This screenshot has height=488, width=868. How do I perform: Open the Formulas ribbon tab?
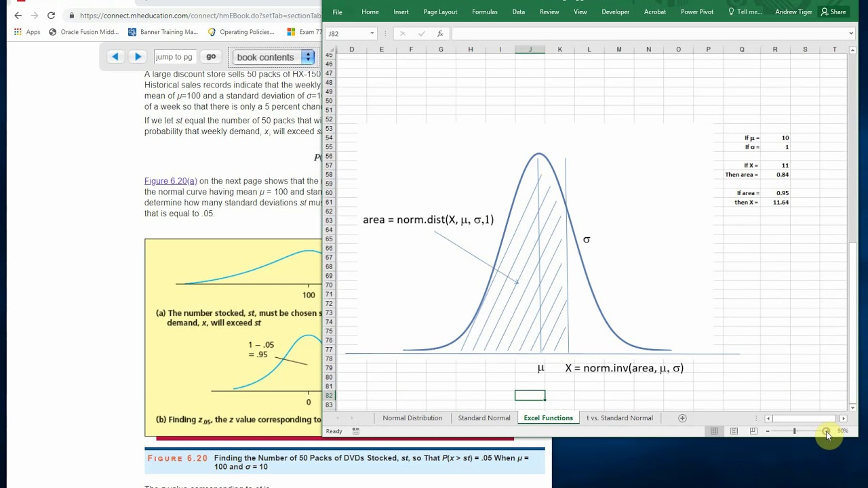coord(484,12)
